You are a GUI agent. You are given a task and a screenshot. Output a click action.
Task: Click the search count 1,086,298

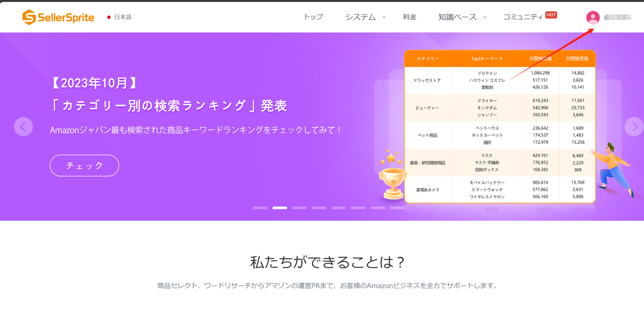tap(540, 73)
